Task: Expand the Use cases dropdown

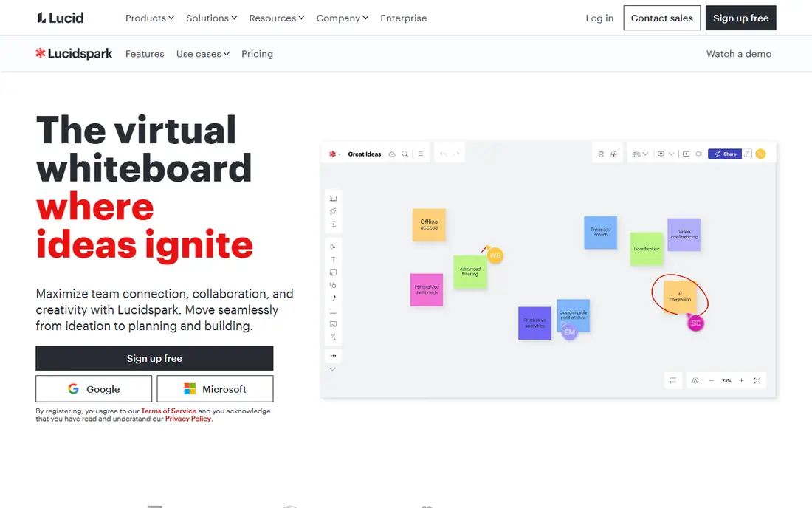Action: point(202,54)
